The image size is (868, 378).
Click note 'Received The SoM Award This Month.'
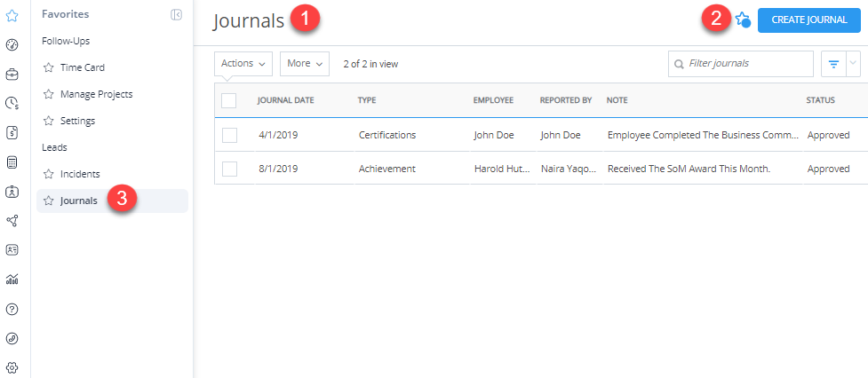(x=689, y=169)
